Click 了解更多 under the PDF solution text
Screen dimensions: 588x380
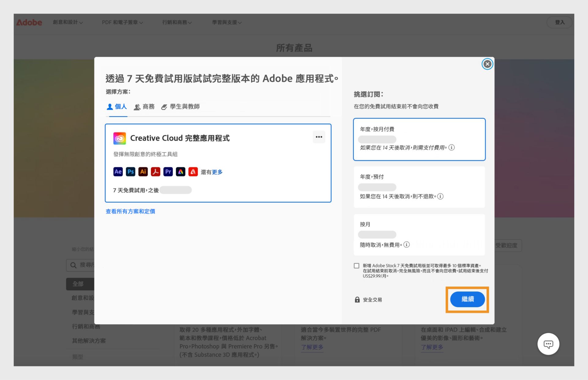click(312, 347)
